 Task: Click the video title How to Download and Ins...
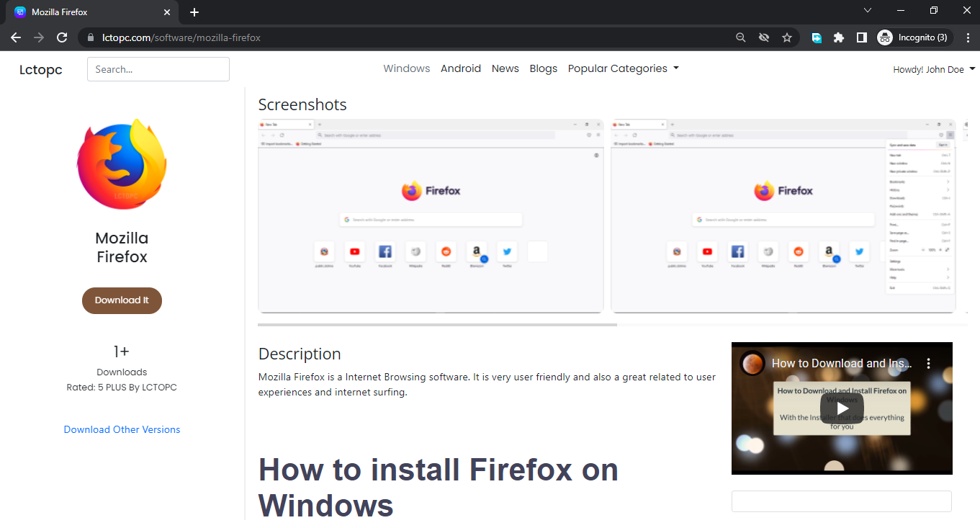click(x=842, y=364)
